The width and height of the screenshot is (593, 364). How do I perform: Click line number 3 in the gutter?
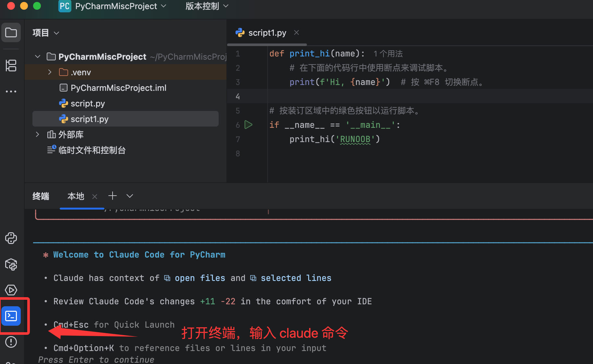[x=238, y=82]
